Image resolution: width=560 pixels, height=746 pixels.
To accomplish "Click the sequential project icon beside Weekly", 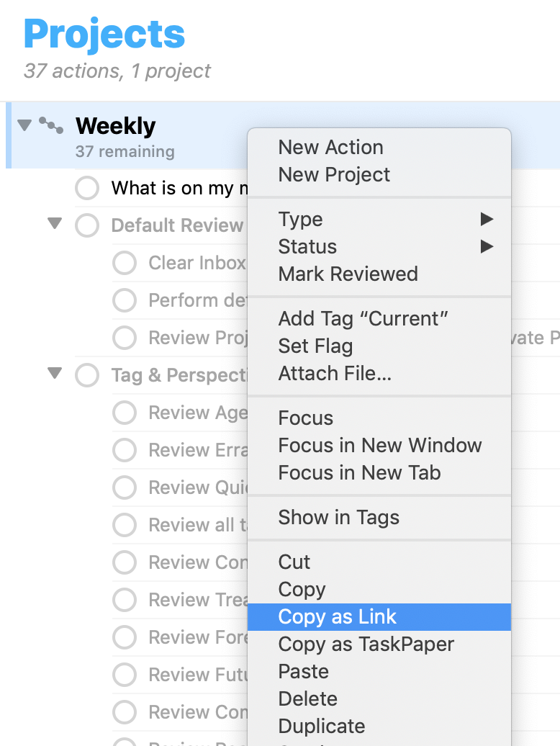I will pos(50,125).
